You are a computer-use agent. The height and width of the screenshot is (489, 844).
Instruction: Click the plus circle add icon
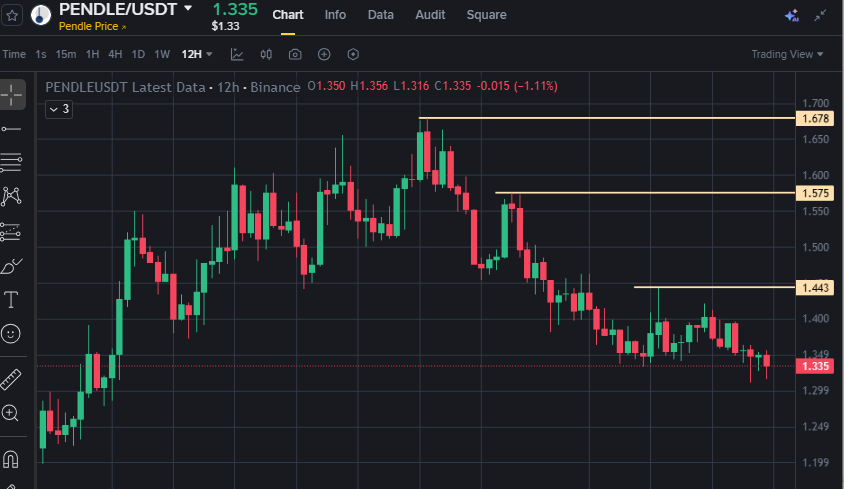pyautogui.click(x=324, y=54)
